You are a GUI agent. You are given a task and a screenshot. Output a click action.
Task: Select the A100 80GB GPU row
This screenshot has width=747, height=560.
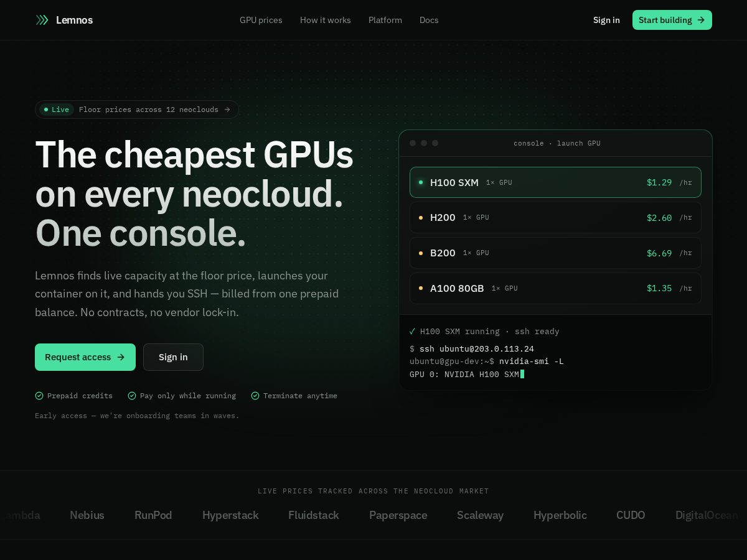coord(555,288)
